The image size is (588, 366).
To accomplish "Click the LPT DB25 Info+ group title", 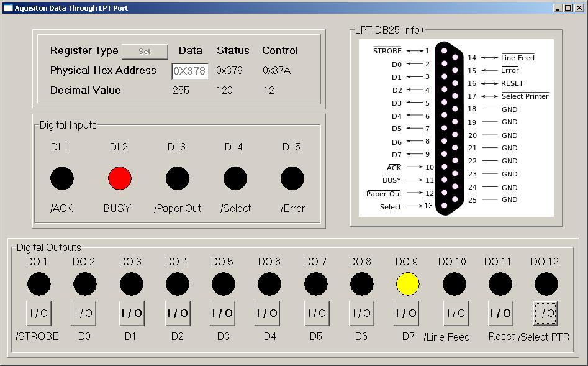I will click(x=390, y=30).
